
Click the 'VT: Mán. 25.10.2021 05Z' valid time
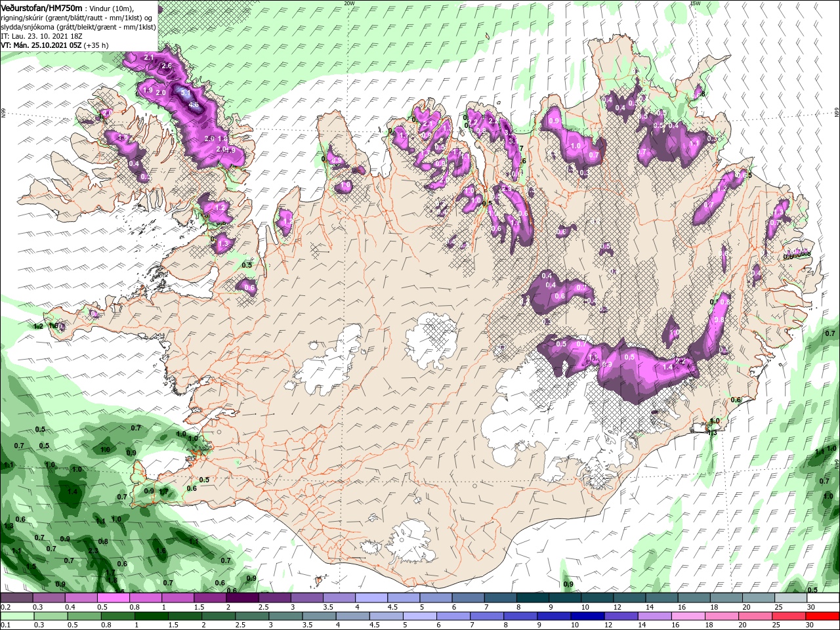[40, 45]
